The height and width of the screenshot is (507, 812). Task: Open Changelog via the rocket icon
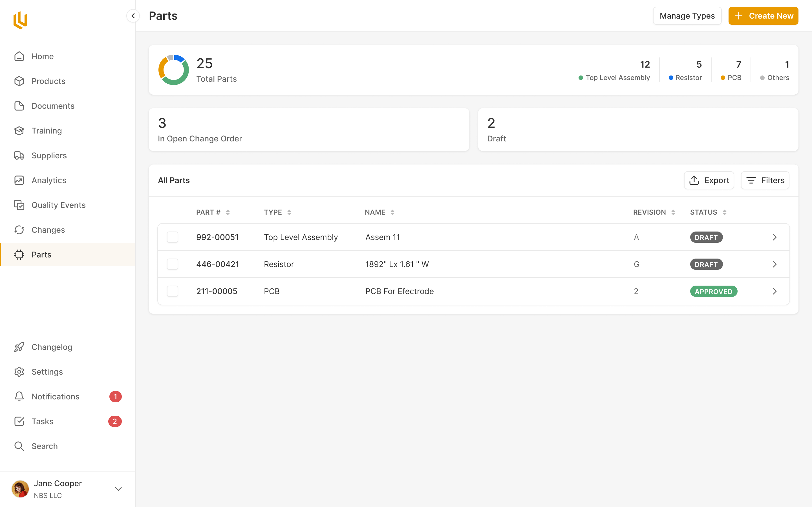19,347
